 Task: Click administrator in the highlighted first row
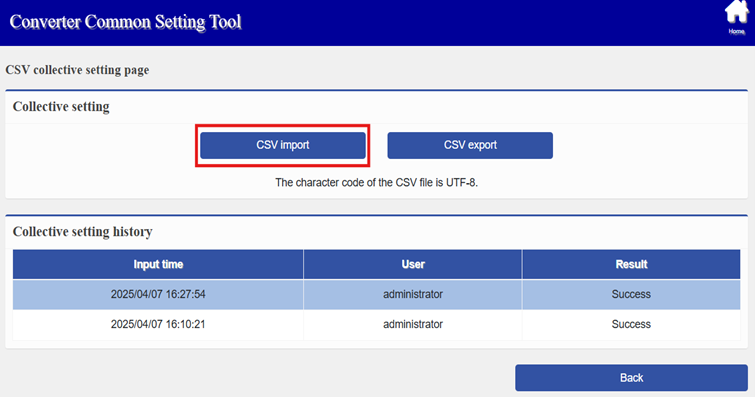tap(413, 294)
